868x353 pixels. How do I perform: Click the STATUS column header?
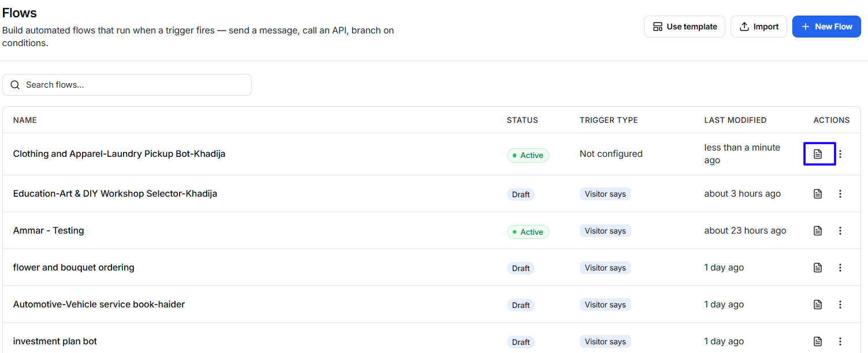point(522,120)
